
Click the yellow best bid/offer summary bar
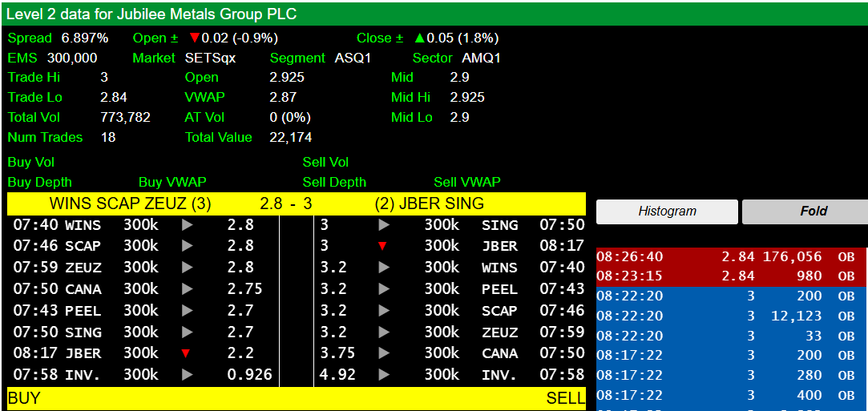coord(297,203)
